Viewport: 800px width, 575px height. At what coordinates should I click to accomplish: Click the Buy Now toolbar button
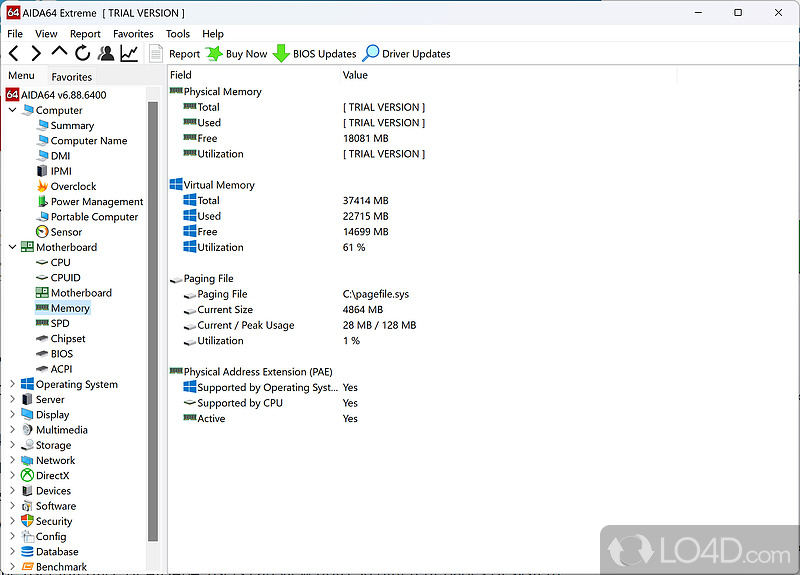point(237,54)
